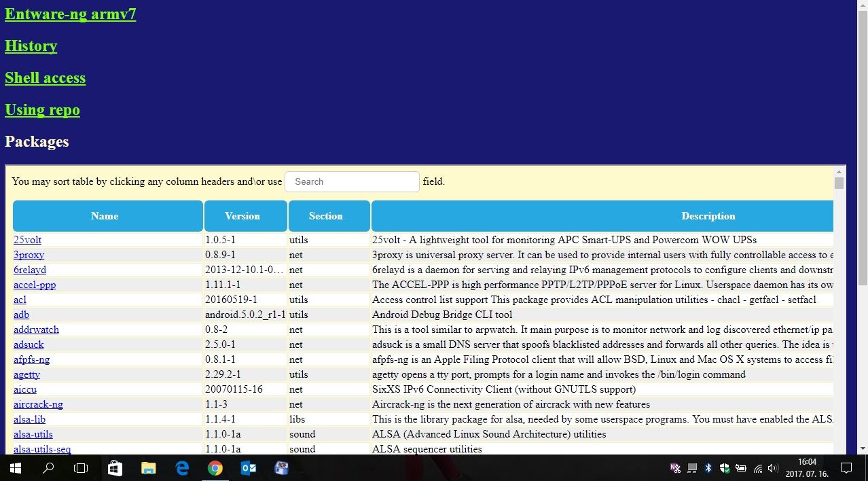Open Outlook from the taskbar

[x=248, y=468]
